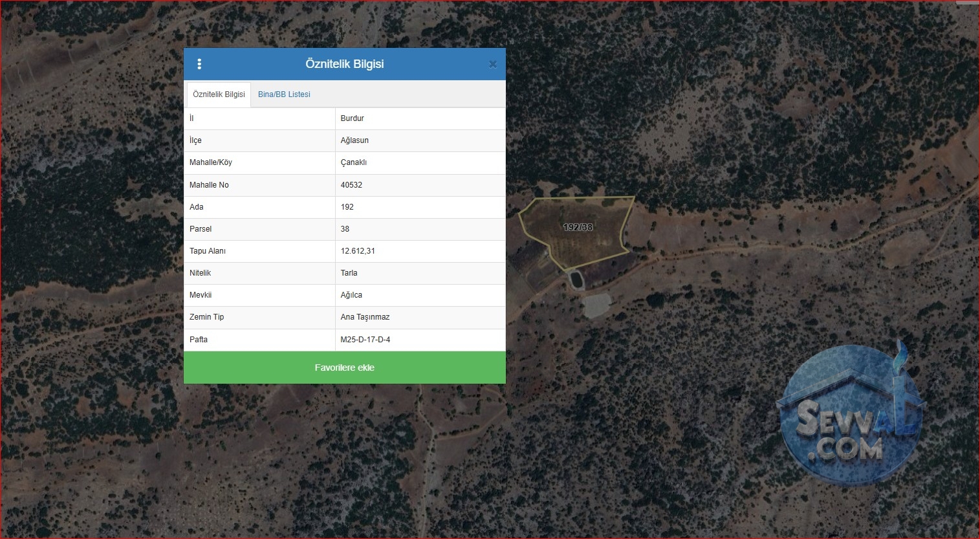Select the Öznitelik Bilgisi tab
980x539 pixels.
pos(219,94)
